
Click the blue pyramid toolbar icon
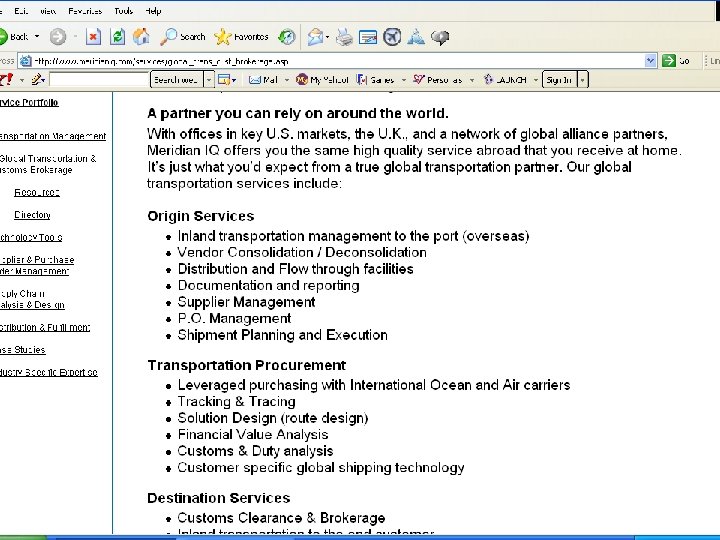416,37
